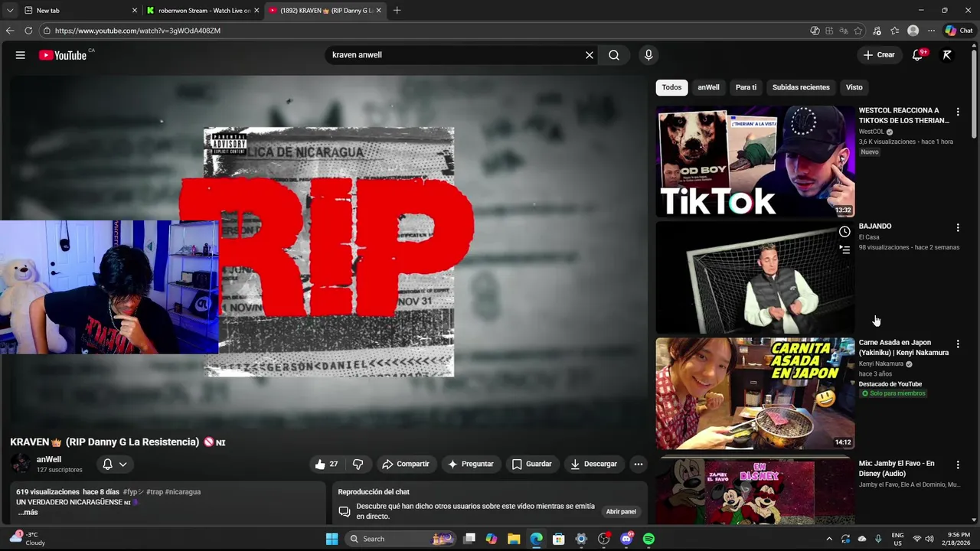Expand subscription options chevron beside bell

click(x=122, y=464)
